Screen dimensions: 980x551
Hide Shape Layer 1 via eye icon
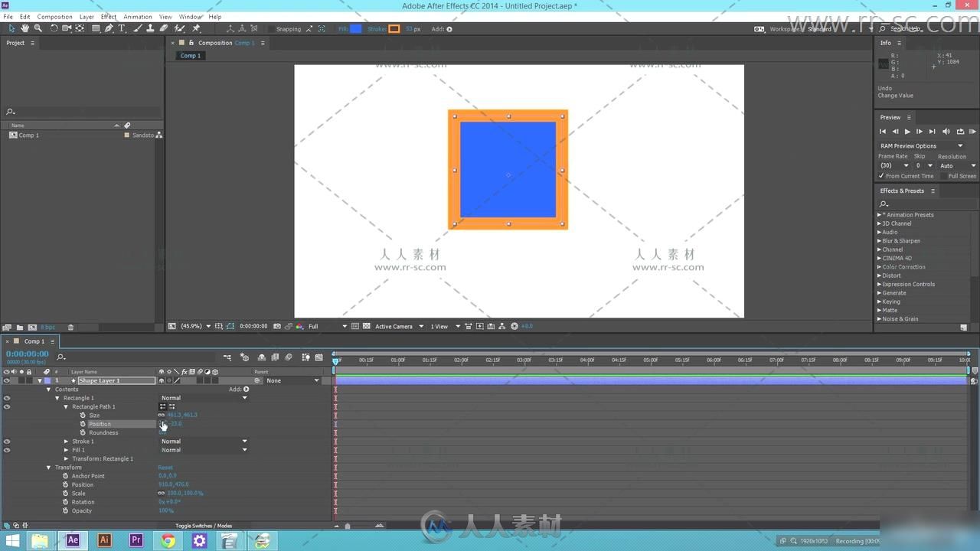(x=6, y=380)
